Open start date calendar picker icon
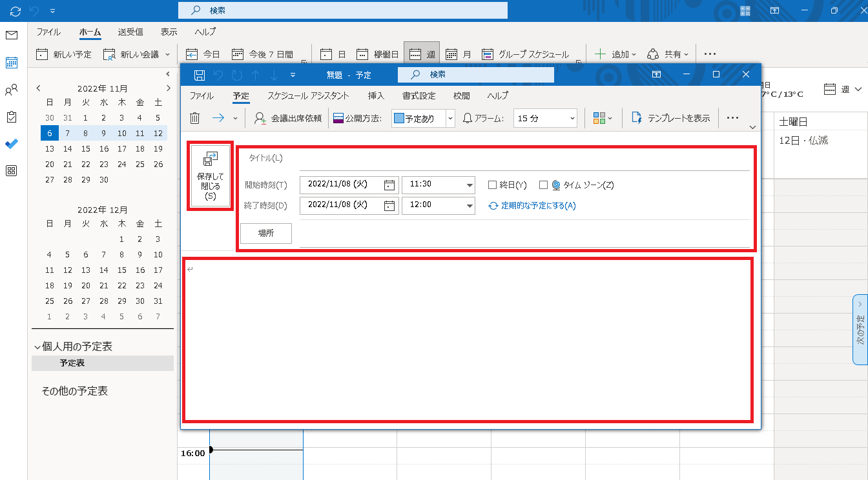 389,185
